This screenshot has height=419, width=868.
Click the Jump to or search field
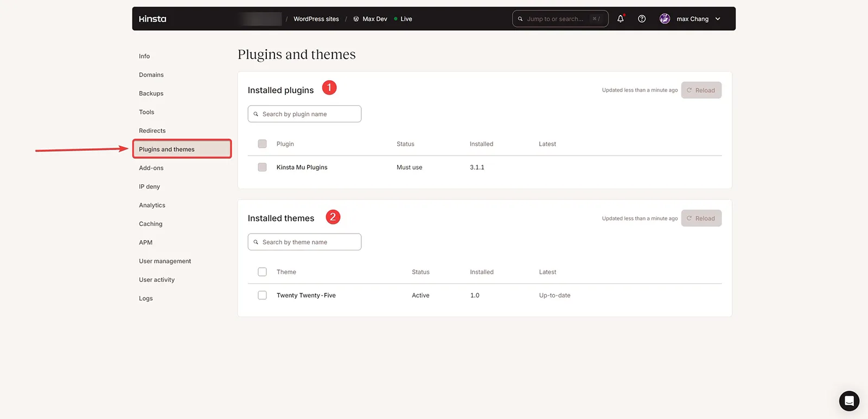[560, 19]
